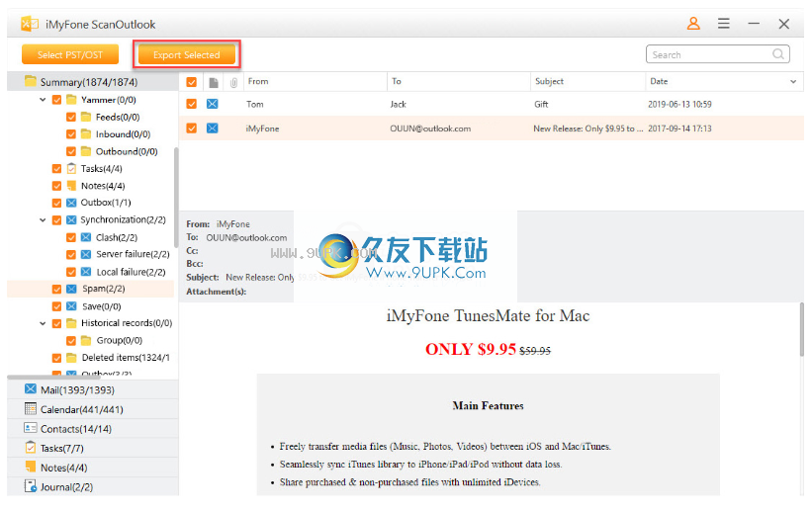Sort by the Subject column header
The height and width of the screenshot is (512, 812).
tap(587, 82)
